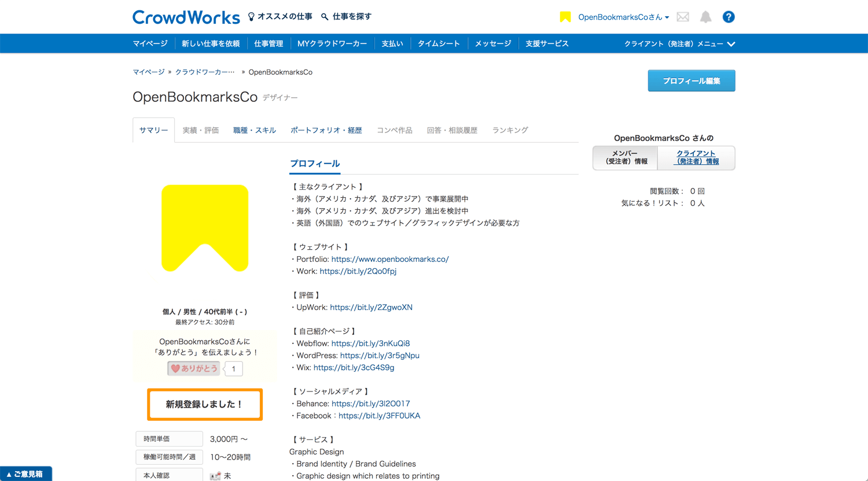The image size is (868, 481).
Task: Click the 稼働可能時間/週 label cell
Action: point(169,457)
